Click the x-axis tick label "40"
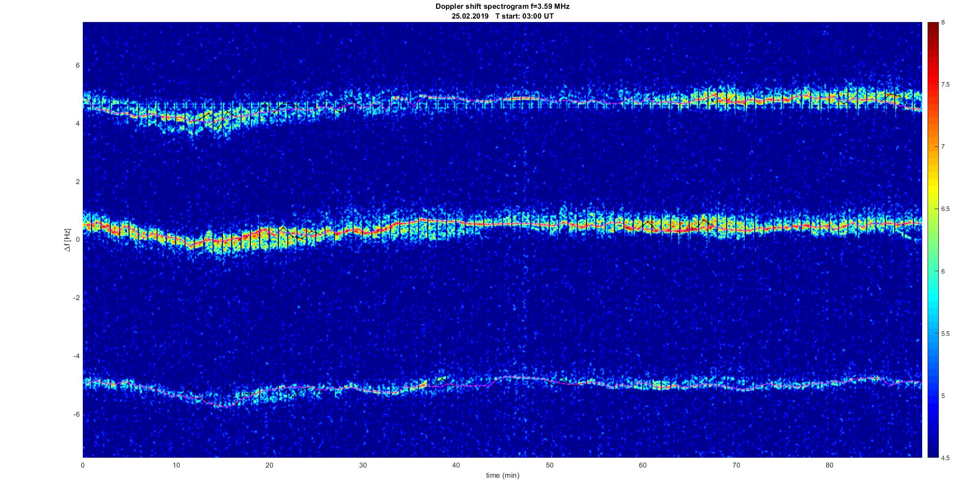Image resolution: width=980 pixels, height=491 pixels. (456, 466)
